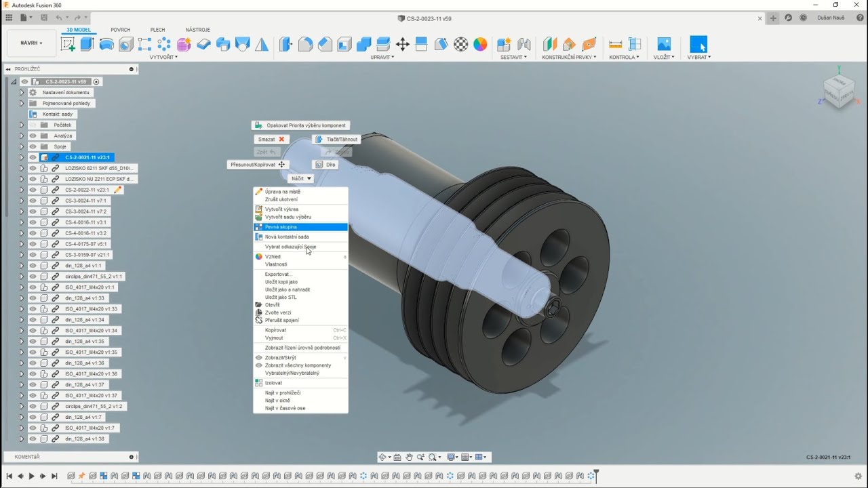
Task: Select Nová kontaktní sada menu entry
Action: [x=300, y=237]
